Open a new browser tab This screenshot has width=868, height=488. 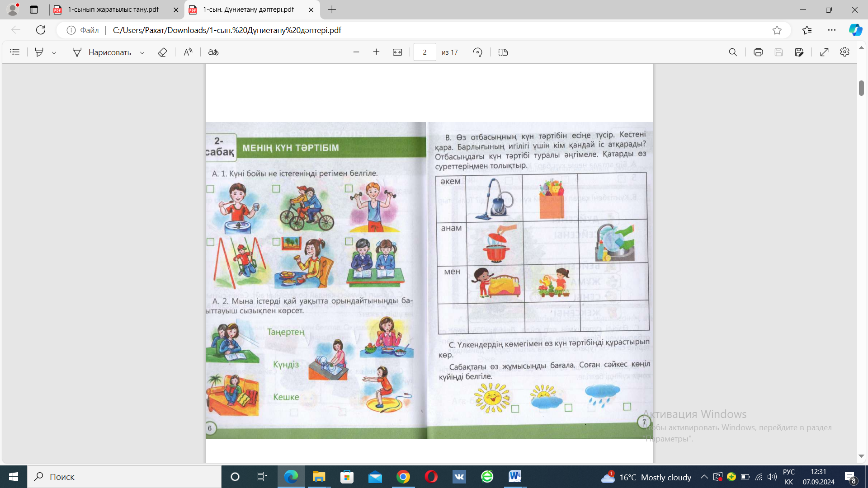click(332, 9)
